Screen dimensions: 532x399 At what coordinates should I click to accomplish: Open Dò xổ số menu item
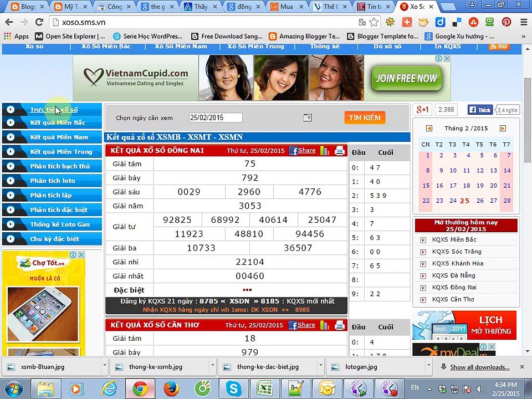[387, 47]
